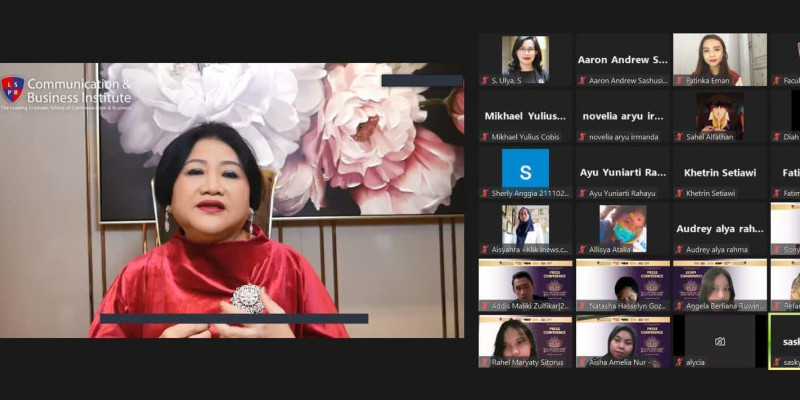The image size is (800, 400).
Task: Select Aisha Amelia Nur's video tile
Action: (623, 341)
